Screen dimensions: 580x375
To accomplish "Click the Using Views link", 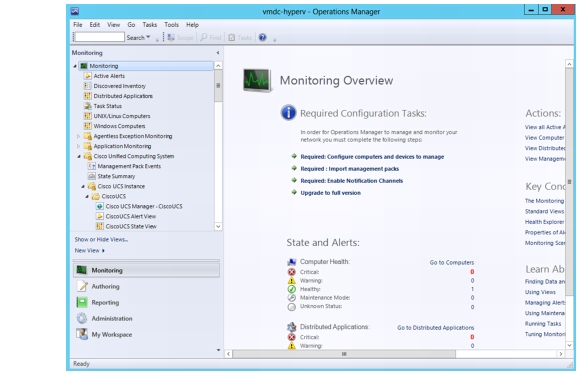I will pos(540,292).
